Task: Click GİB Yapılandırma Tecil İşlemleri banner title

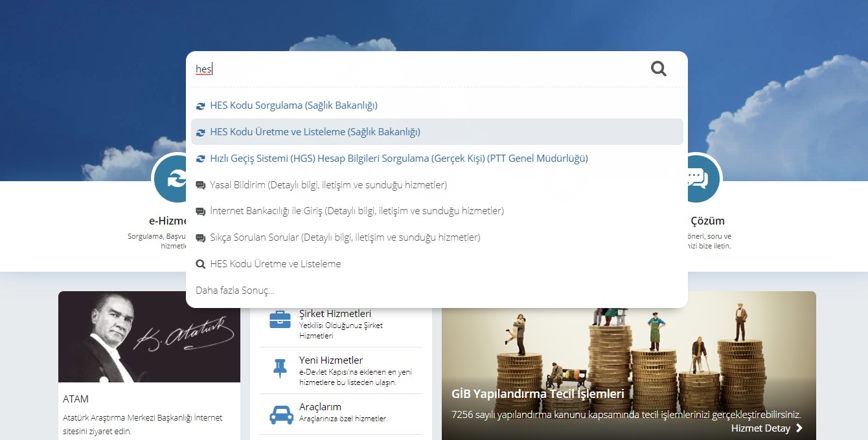Action: [x=538, y=393]
